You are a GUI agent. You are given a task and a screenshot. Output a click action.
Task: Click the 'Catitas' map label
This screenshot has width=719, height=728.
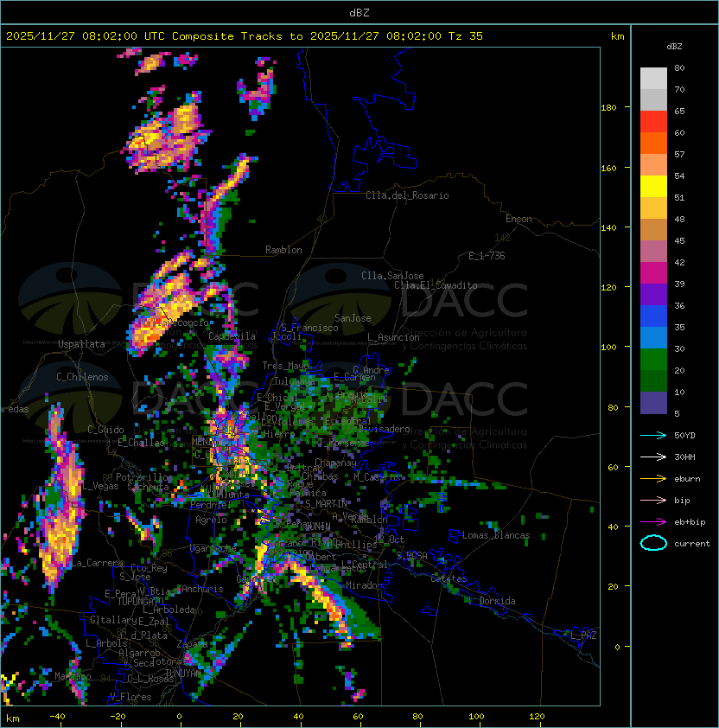[449, 578]
